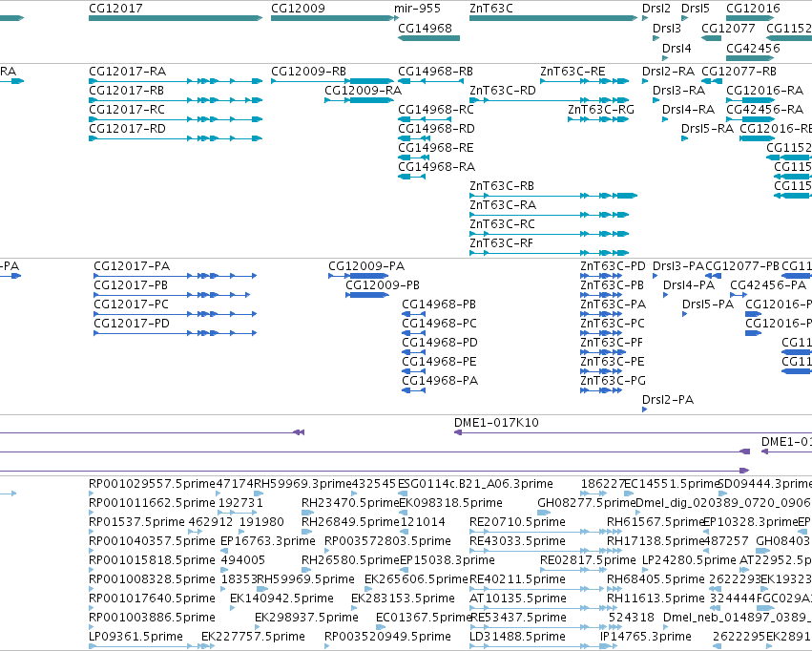The height and width of the screenshot is (651, 812).
Task: Click the ZnT63C-RD transcript label
Action: (503, 91)
